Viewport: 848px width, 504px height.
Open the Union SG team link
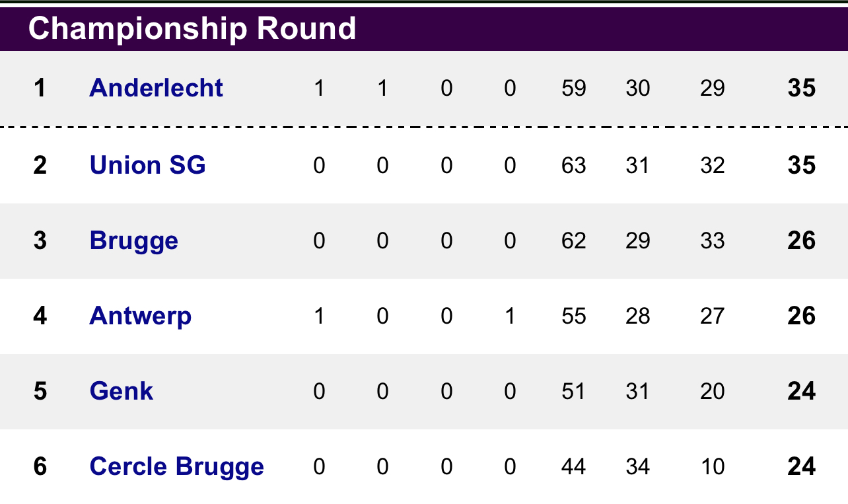pyautogui.click(x=147, y=164)
